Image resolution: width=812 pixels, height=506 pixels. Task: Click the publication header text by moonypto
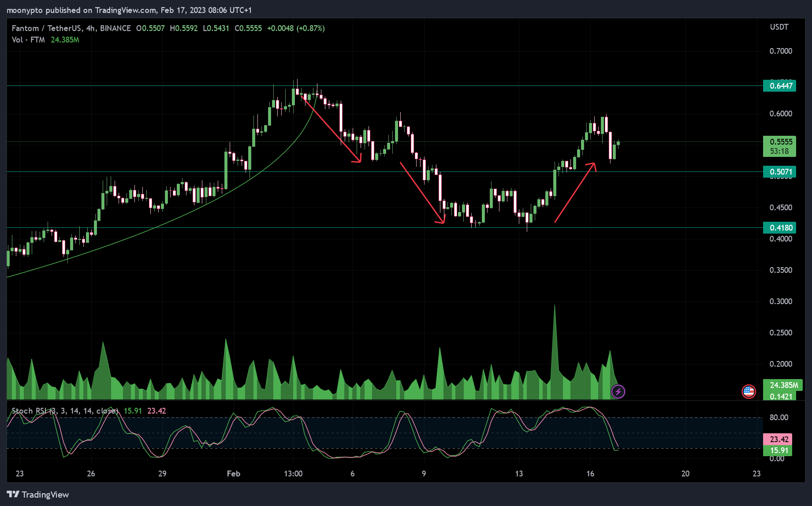(x=129, y=10)
